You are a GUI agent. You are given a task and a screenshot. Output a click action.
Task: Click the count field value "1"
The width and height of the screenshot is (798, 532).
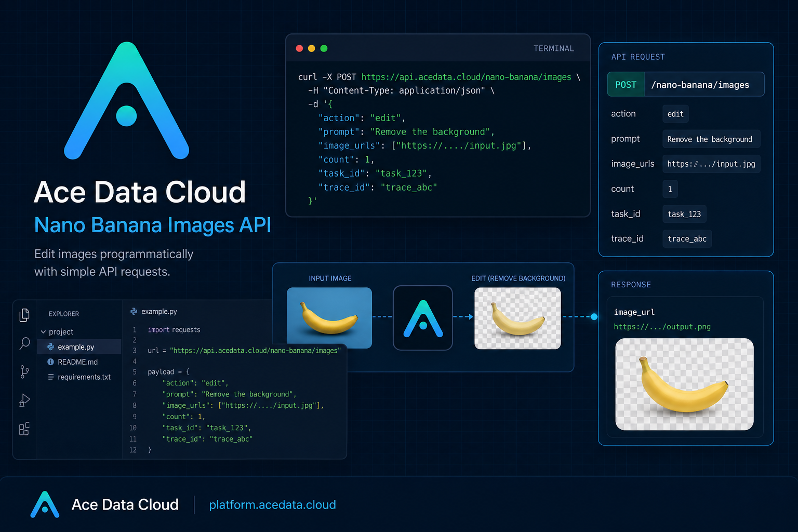pos(670,189)
